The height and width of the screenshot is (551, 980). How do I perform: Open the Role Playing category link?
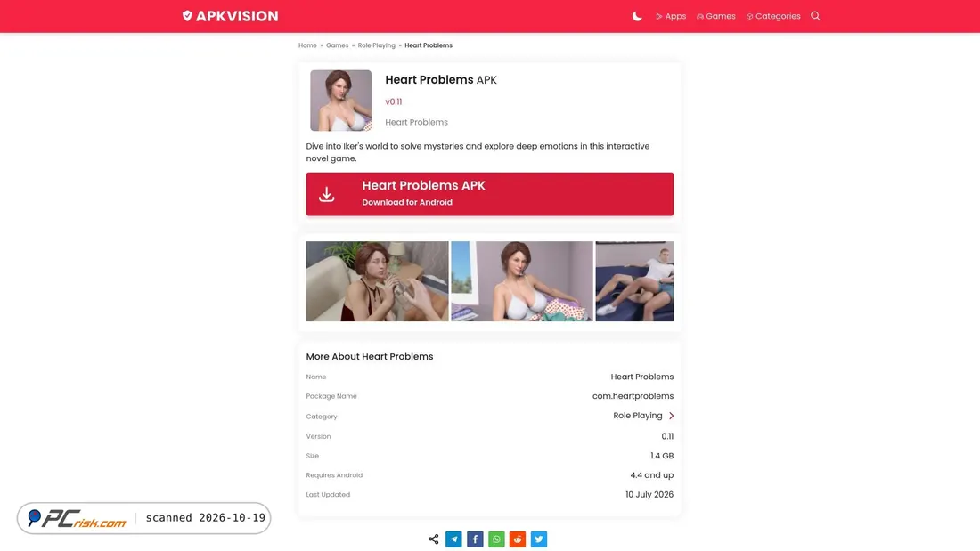638,416
